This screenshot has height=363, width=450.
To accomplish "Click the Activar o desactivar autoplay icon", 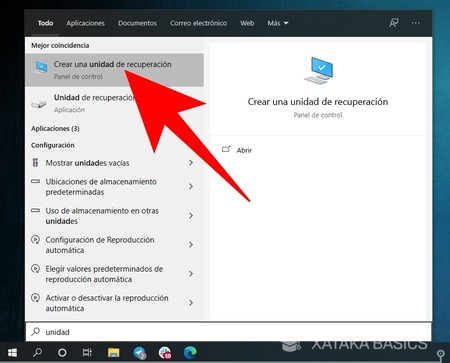I will pyautogui.click(x=35, y=297).
